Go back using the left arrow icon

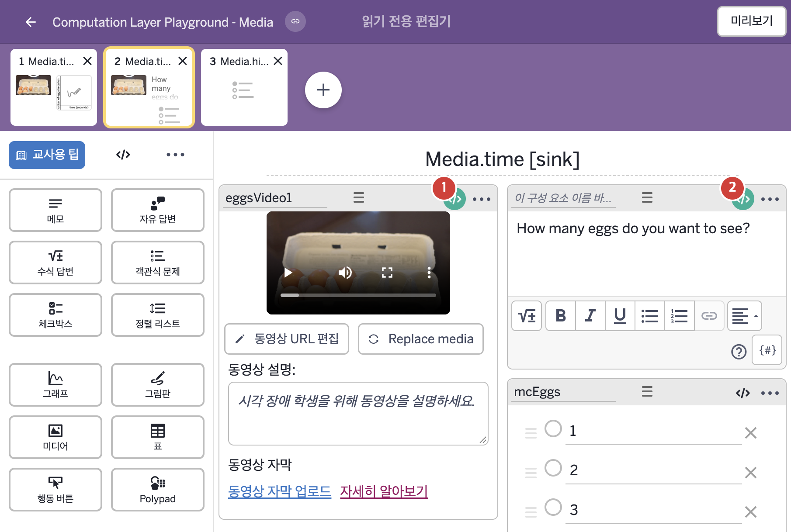[31, 22]
